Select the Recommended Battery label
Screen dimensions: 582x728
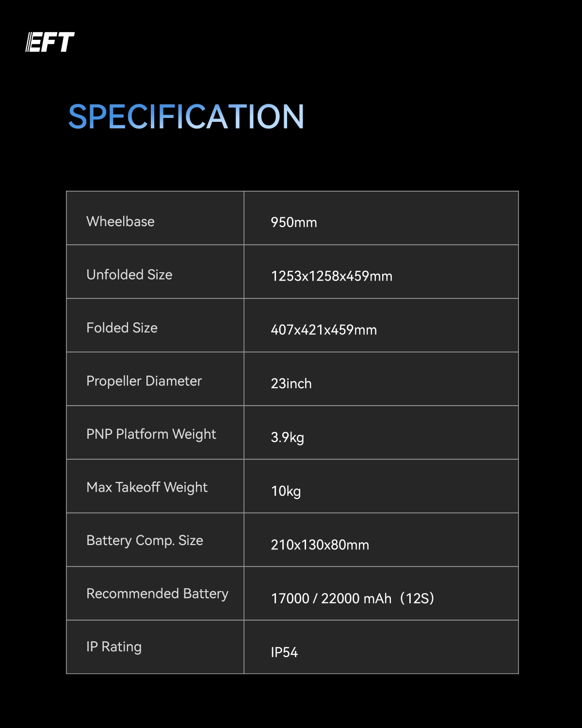coord(157,594)
